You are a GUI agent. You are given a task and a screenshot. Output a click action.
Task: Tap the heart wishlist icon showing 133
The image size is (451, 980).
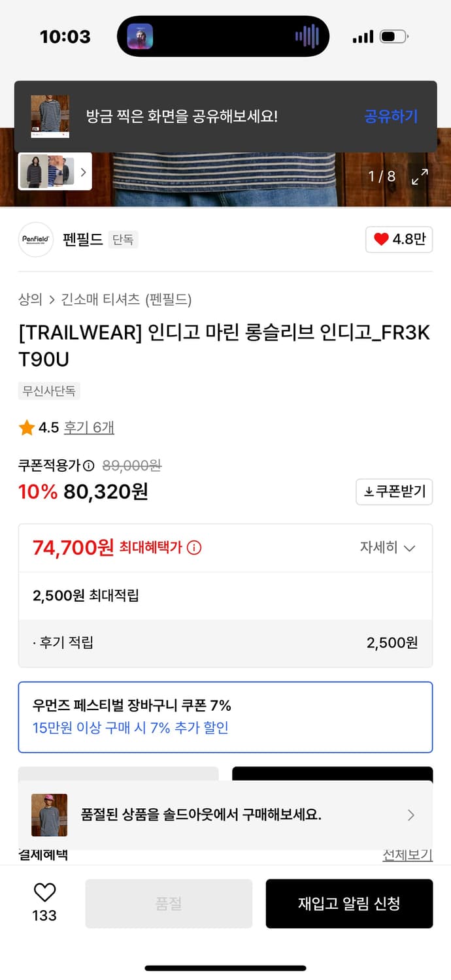[44, 893]
